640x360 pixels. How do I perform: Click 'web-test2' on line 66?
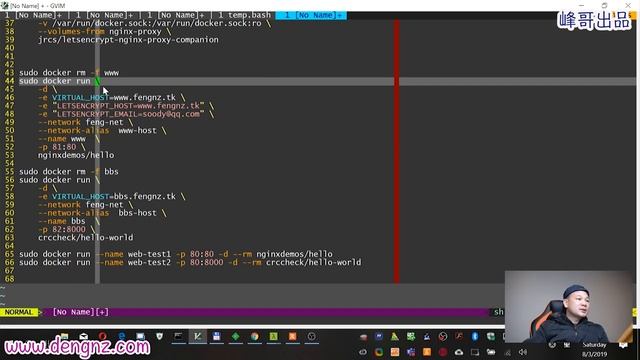pos(149,262)
